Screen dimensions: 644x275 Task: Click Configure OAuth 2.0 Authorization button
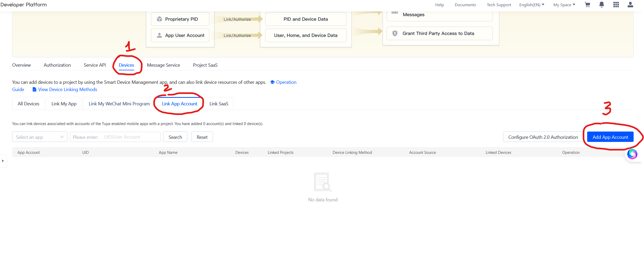click(x=543, y=137)
